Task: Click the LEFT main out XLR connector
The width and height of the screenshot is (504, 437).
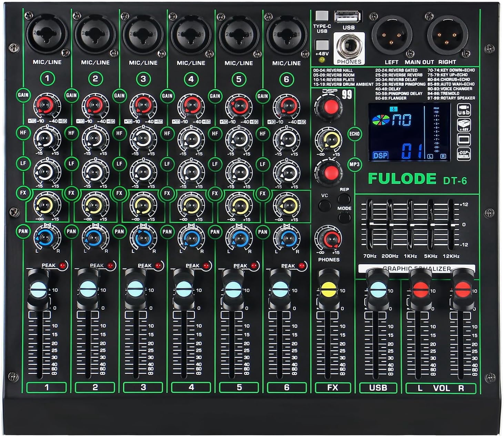Action: [392, 36]
